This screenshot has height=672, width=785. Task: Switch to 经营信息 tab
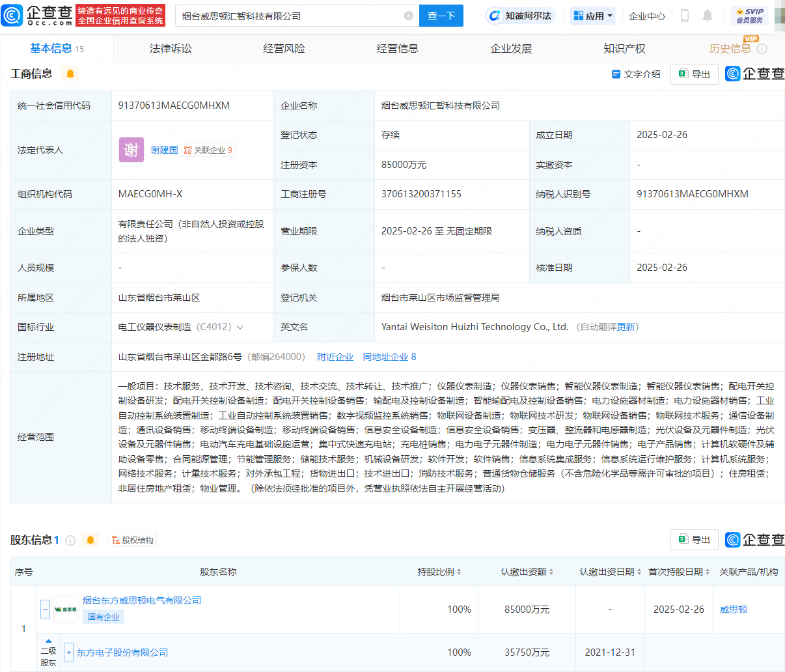point(398,48)
